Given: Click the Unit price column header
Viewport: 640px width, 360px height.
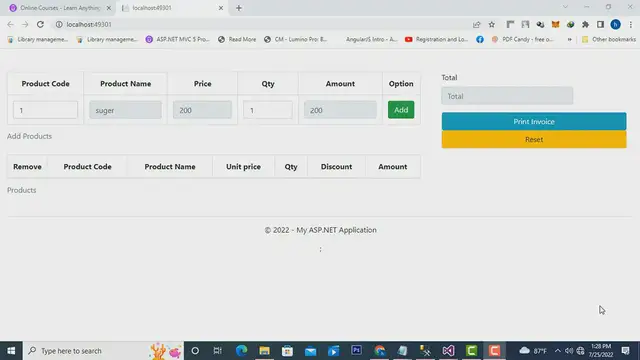Looking at the screenshot, I should pyautogui.click(x=243, y=167).
